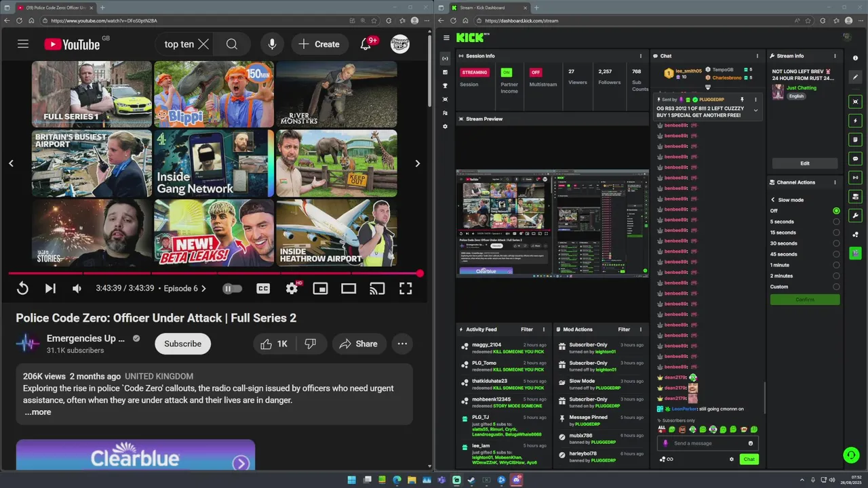This screenshot has width=868, height=488.
Task: Clear the YouTube search box text
Action: (203, 44)
